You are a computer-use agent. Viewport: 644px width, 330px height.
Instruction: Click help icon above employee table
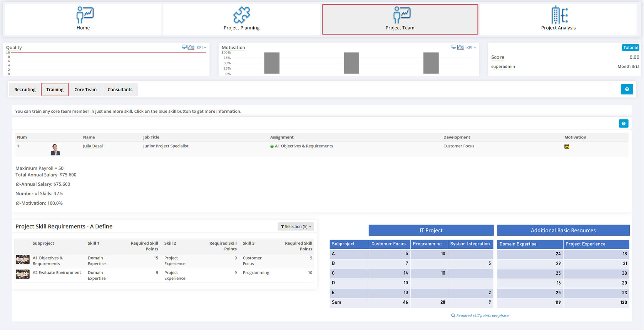pos(623,123)
